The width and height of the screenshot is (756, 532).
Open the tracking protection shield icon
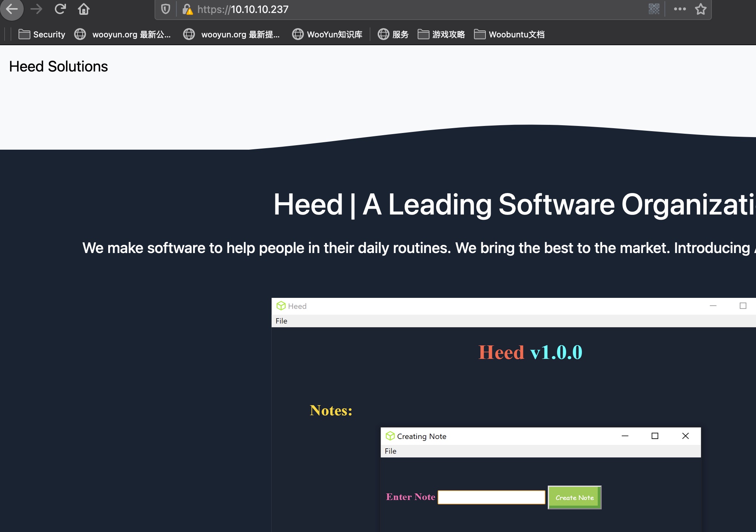pyautogui.click(x=166, y=9)
